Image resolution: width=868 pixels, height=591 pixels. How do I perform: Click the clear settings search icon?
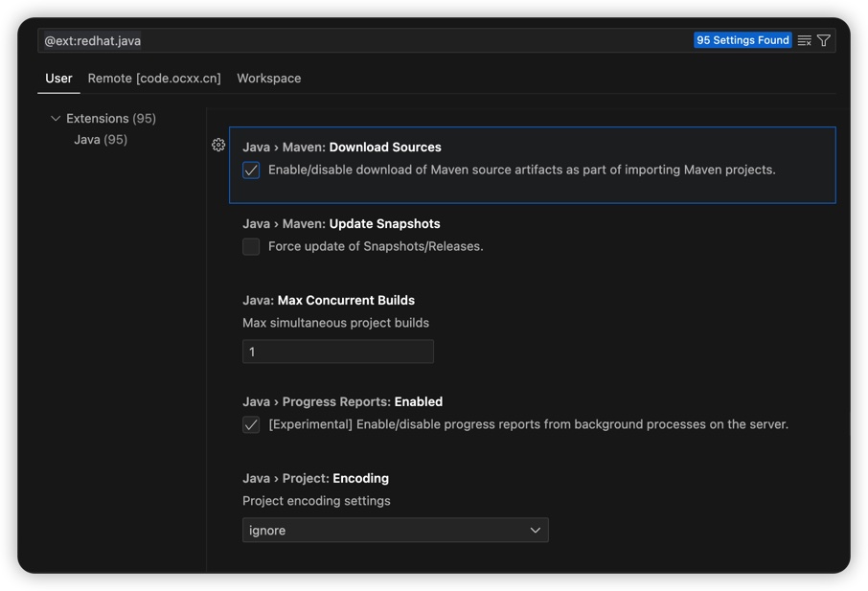[x=805, y=40]
